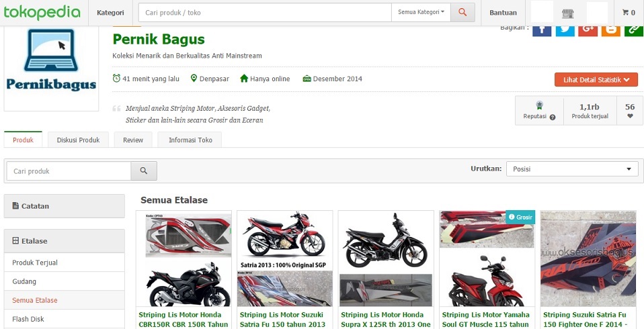Click the store Cari produk field
This screenshot has height=329, width=644.
pos(69,171)
